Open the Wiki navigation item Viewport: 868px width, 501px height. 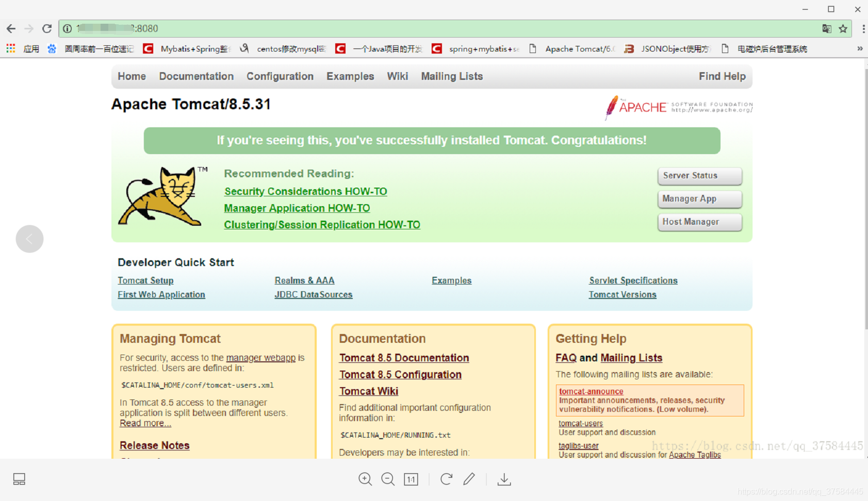(397, 76)
